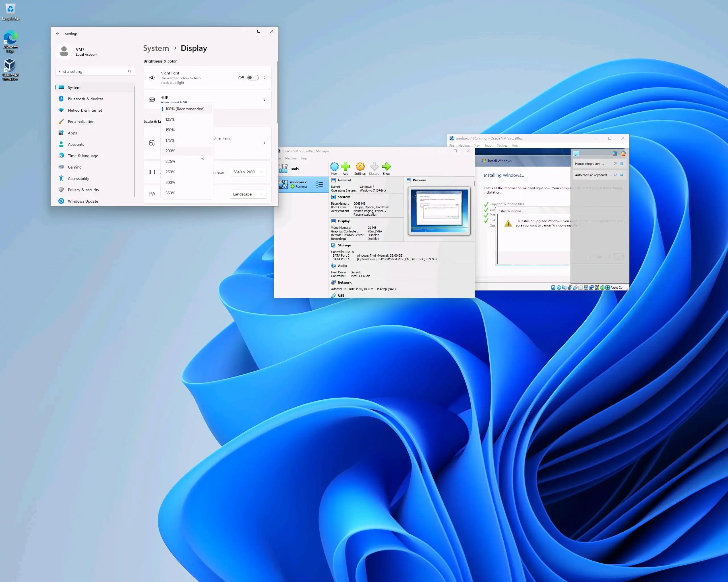Expand the HDR settings chevron

click(x=264, y=100)
